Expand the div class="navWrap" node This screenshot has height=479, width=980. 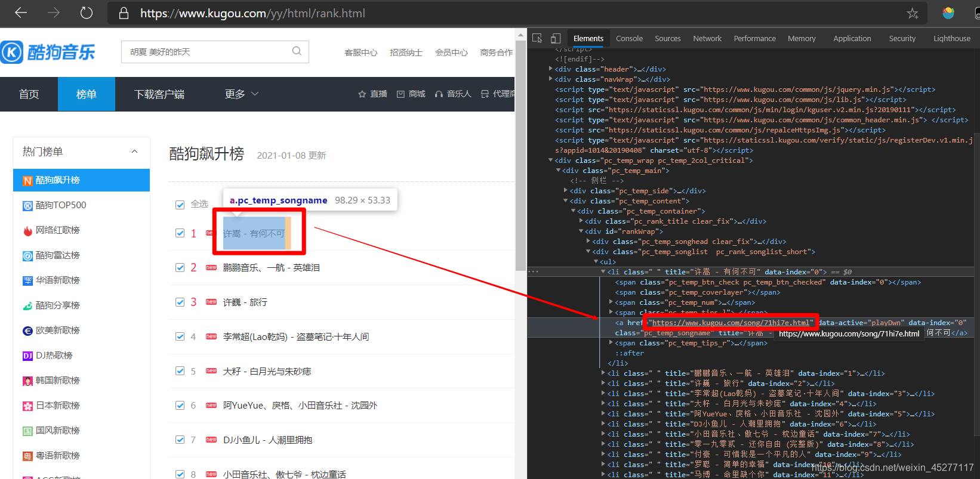(550, 79)
